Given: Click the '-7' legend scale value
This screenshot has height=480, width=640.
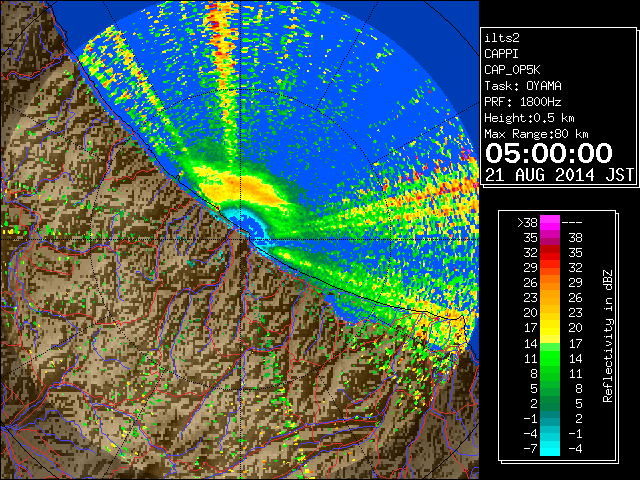Looking at the screenshot, I should 530,449.
